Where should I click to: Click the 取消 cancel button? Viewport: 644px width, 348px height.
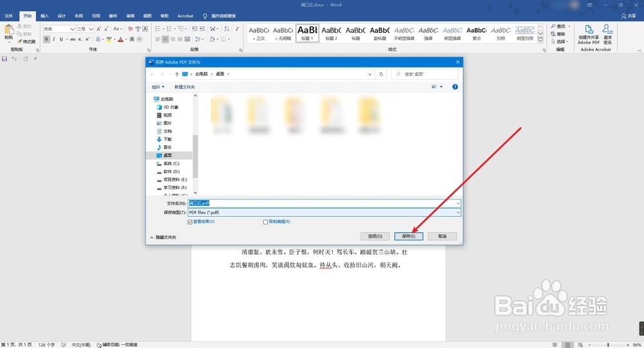[x=442, y=236]
